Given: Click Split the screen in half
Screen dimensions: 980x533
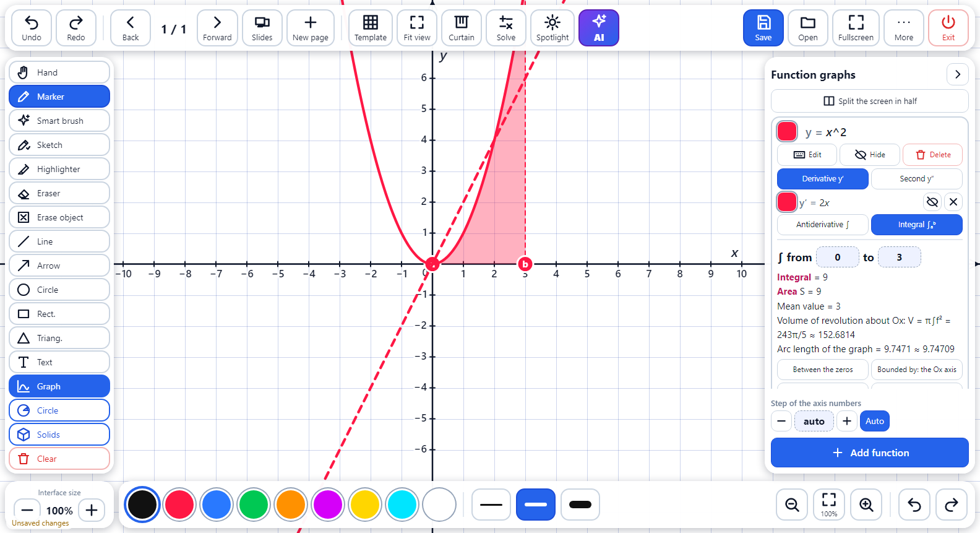Looking at the screenshot, I should point(870,101).
